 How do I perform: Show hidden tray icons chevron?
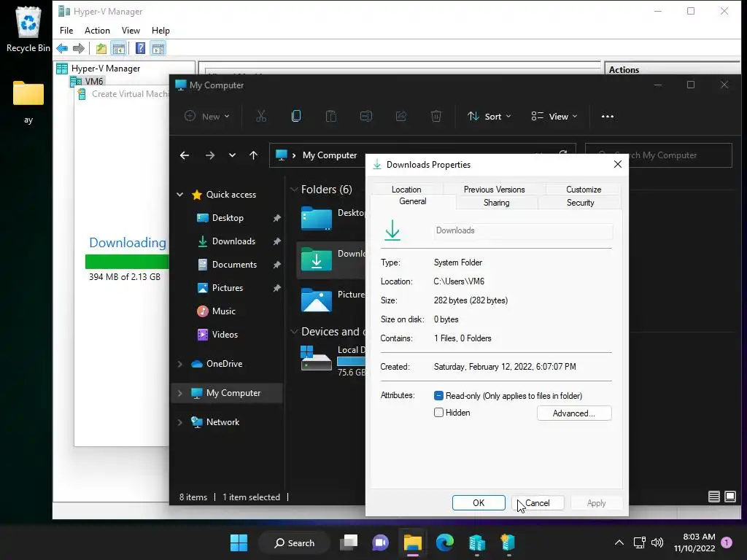point(619,542)
